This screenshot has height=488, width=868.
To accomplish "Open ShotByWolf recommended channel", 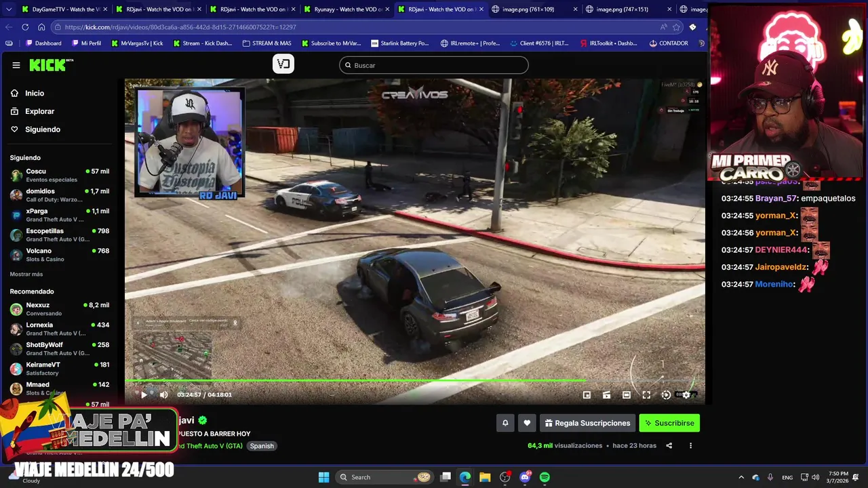I will (x=60, y=348).
